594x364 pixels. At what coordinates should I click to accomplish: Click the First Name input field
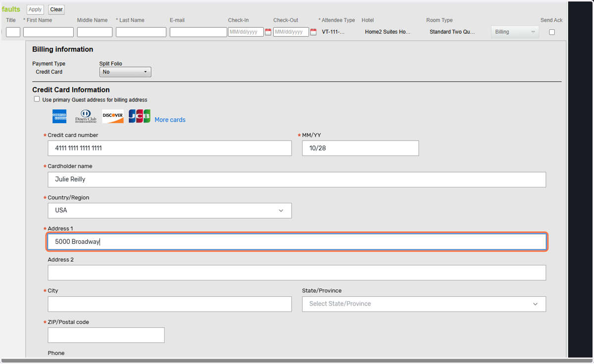click(x=49, y=32)
